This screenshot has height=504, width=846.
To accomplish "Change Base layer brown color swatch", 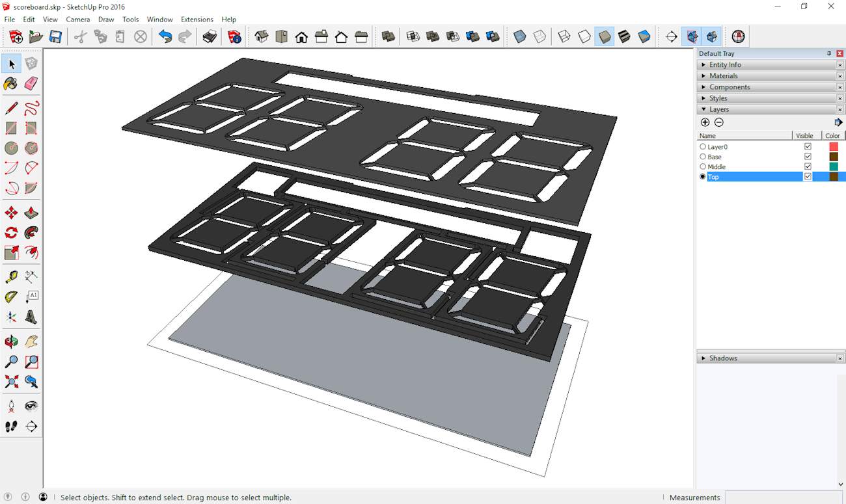I will tap(834, 157).
